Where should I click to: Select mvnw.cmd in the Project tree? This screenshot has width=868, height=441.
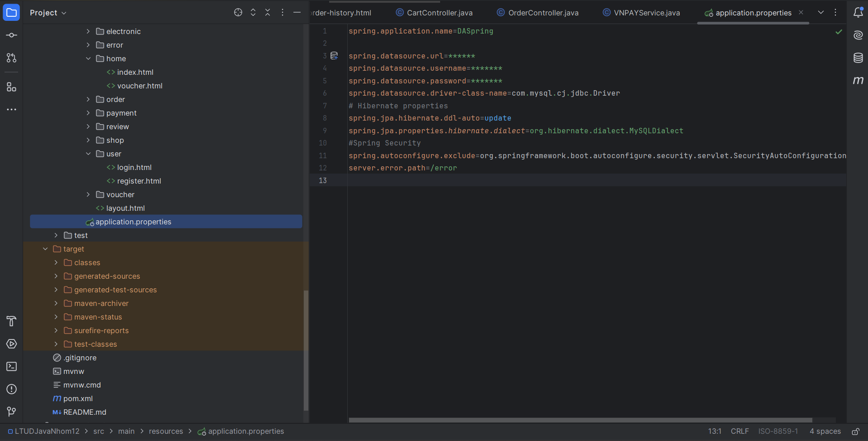82,385
